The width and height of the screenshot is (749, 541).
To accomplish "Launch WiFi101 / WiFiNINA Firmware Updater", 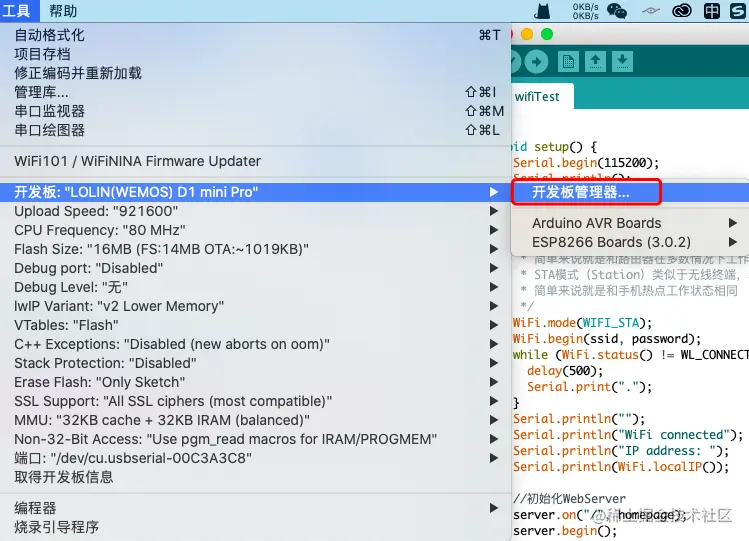I will pos(256,161).
